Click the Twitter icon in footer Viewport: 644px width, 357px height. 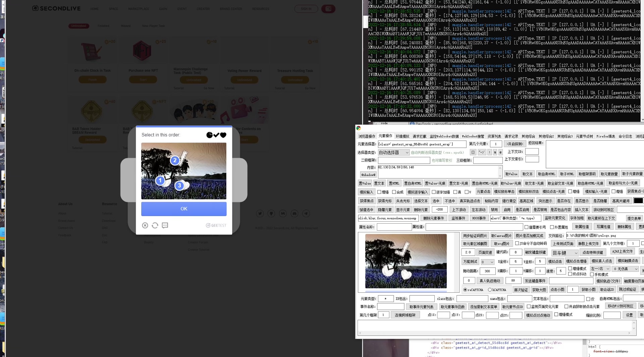coord(260,214)
